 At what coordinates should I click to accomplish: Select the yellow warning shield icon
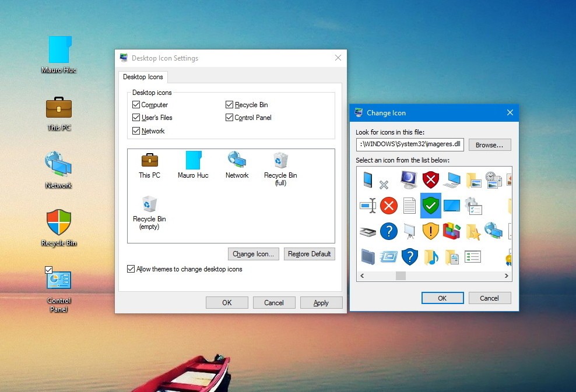point(431,231)
